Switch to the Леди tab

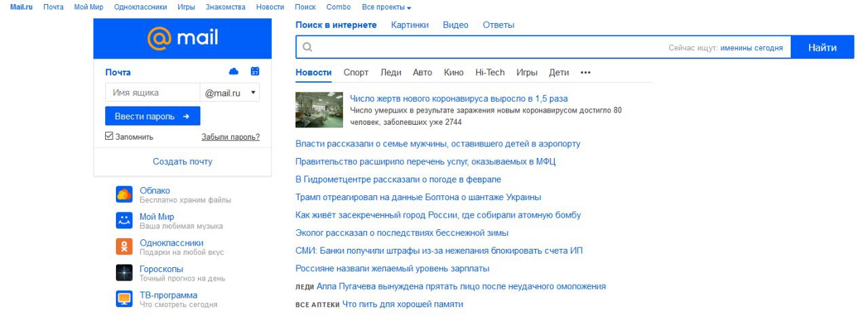pos(391,73)
